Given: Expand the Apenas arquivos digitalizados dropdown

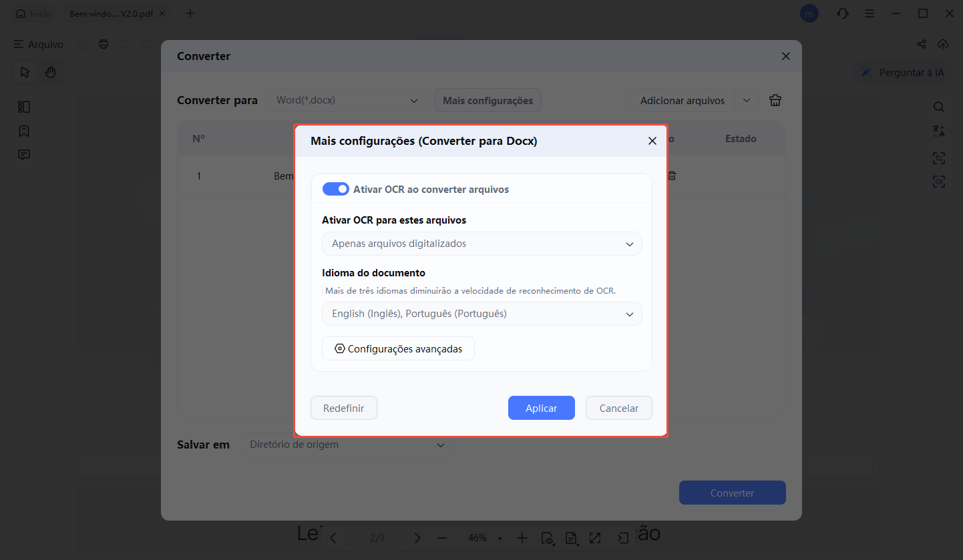Looking at the screenshot, I should [481, 244].
